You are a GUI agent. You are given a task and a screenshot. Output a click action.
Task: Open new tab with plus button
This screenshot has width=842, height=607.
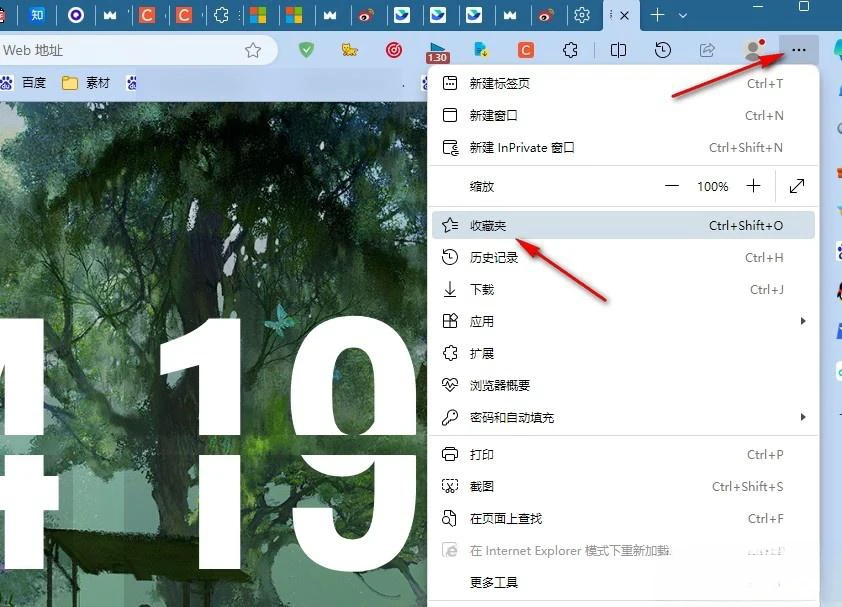pos(657,15)
